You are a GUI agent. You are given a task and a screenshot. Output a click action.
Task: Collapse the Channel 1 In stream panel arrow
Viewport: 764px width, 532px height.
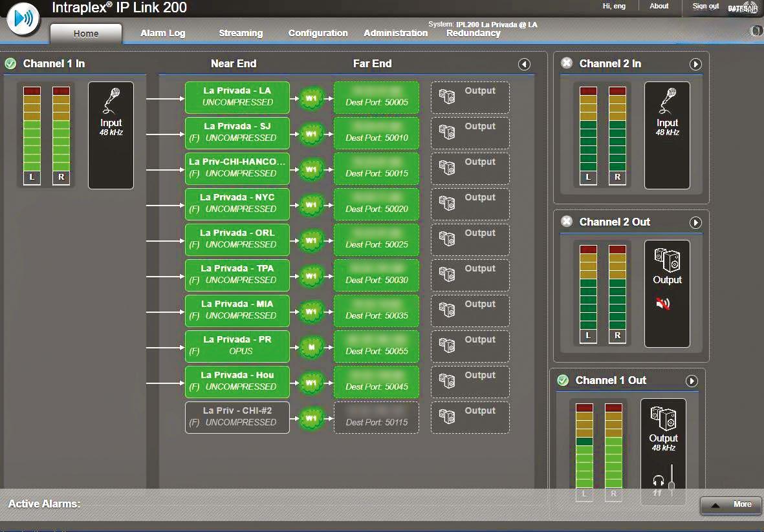(x=524, y=64)
